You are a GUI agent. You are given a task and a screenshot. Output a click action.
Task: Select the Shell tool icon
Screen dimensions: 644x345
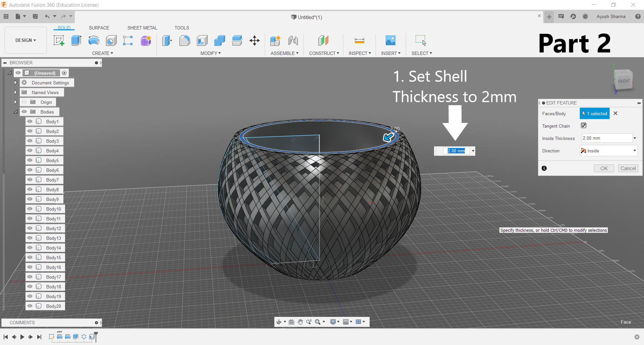pos(202,41)
